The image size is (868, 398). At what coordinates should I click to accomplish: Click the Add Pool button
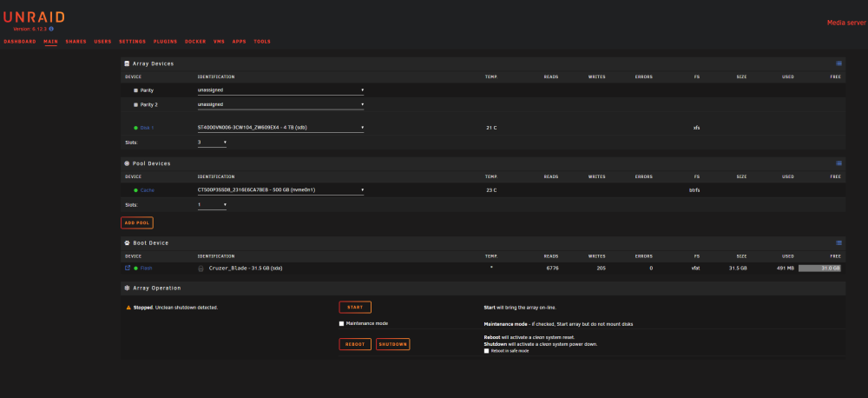(137, 222)
